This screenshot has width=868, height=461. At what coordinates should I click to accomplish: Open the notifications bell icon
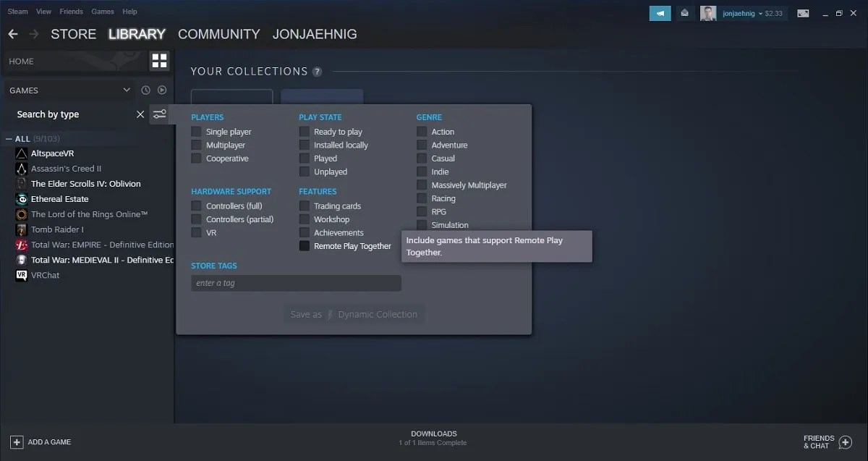pyautogui.click(x=684, y=13)
